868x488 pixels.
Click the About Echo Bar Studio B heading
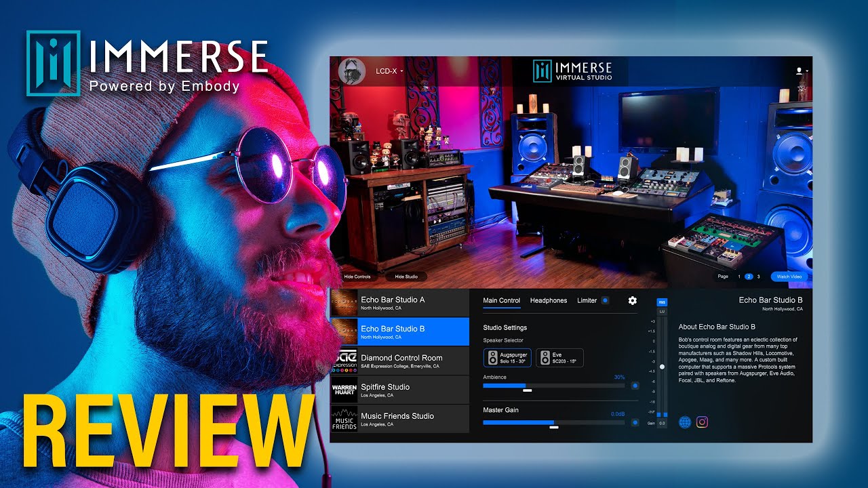717,327
